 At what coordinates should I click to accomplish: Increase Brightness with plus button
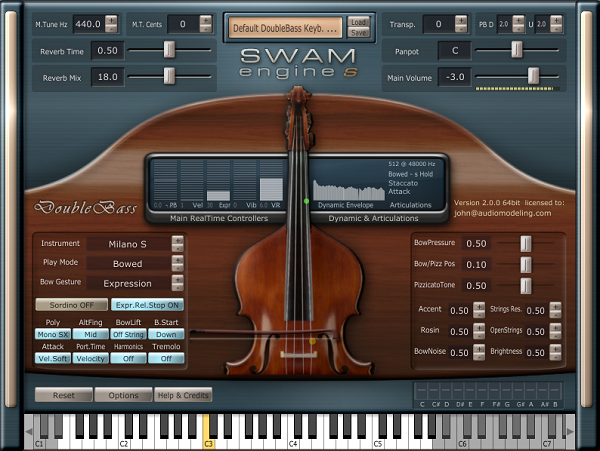(556, 348)
